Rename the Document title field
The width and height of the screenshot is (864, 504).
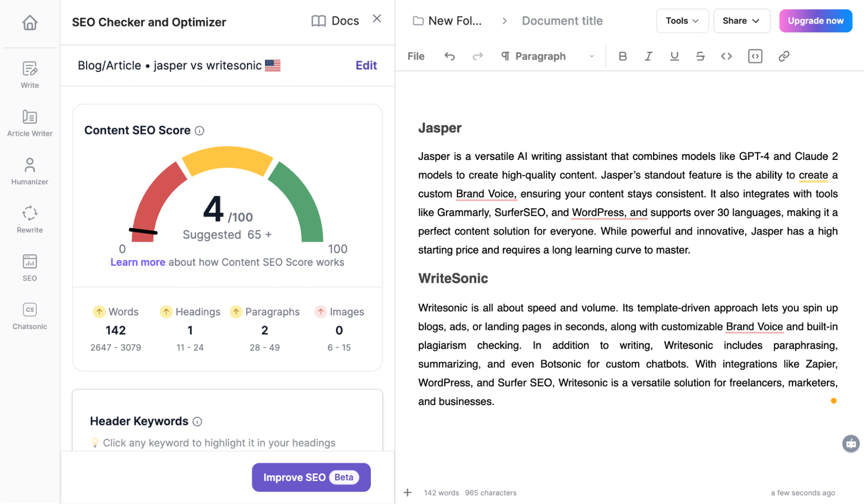click(x=562, y=20)
